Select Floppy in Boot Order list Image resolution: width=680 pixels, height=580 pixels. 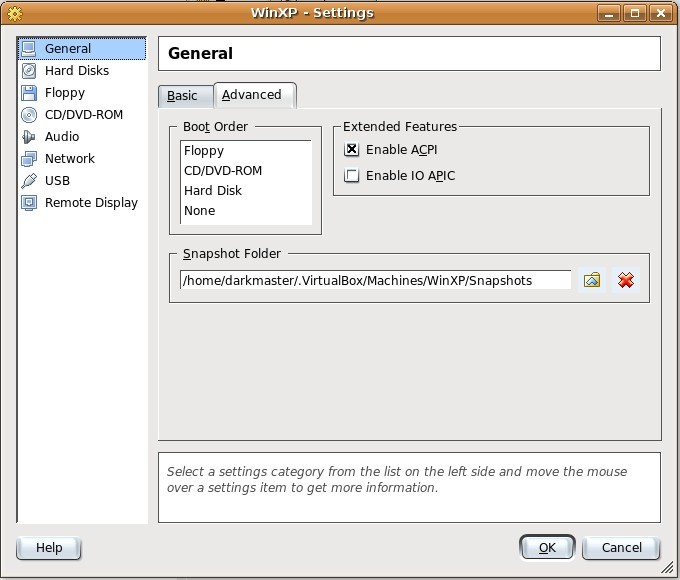coord(246,151)
